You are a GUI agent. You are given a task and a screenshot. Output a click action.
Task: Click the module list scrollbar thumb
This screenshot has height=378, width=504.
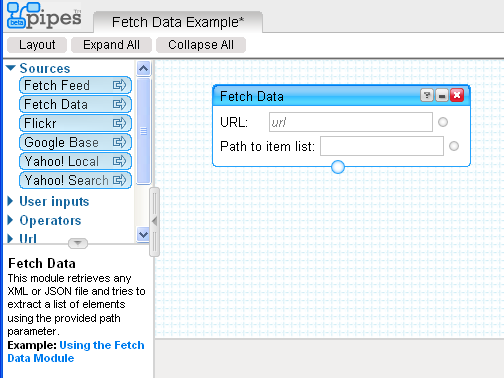[144, 131]
